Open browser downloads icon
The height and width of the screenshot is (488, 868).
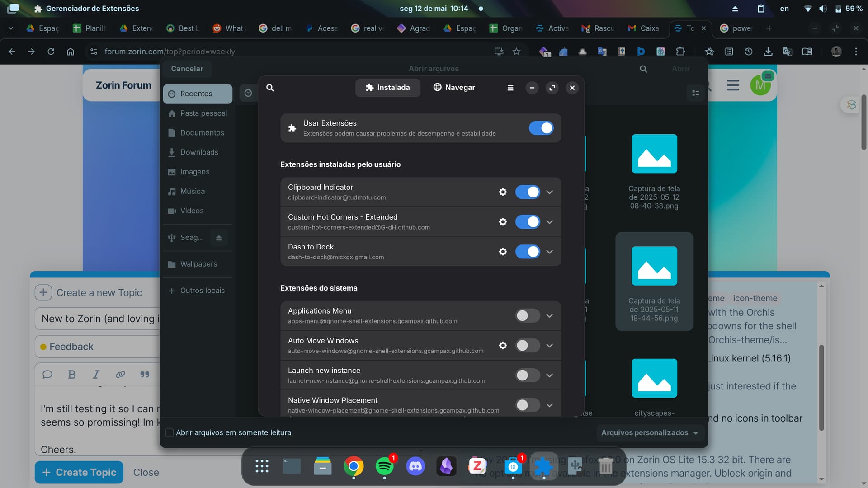[x=768, y=52]
